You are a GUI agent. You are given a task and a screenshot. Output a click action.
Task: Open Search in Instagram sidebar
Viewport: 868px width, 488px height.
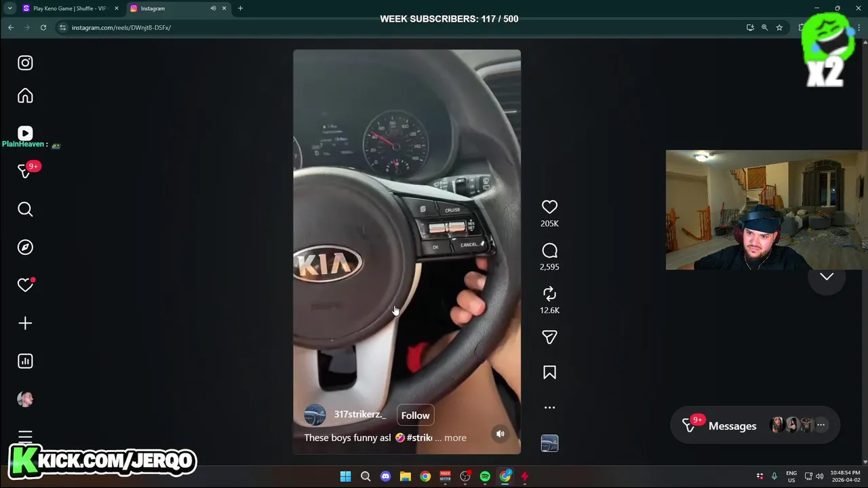[x=25, y=209]
